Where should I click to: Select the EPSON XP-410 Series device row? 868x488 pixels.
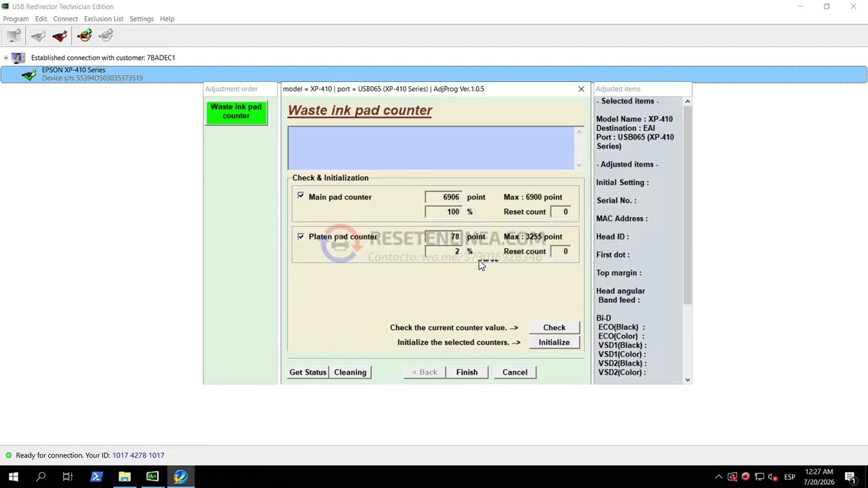434,75
